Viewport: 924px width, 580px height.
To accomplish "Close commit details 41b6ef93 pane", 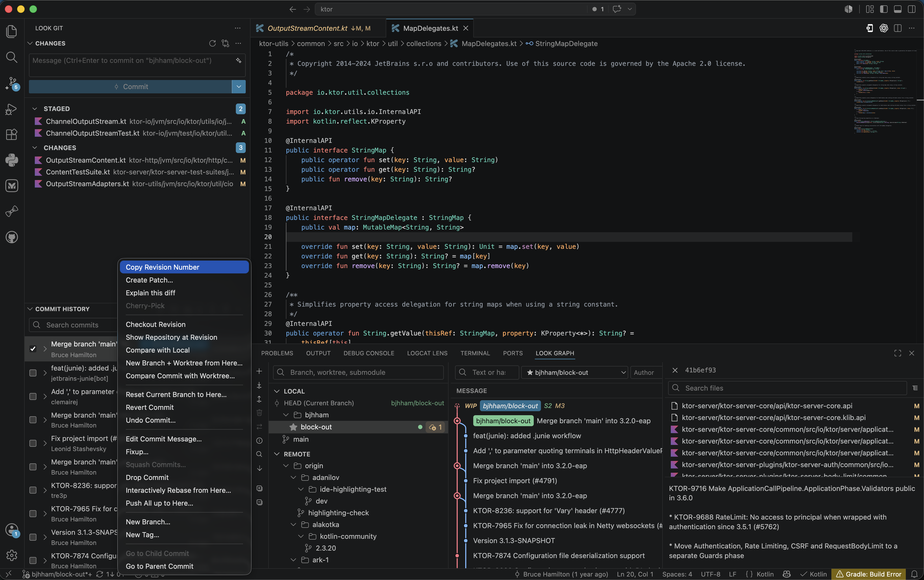I will [x=675, y=370].
